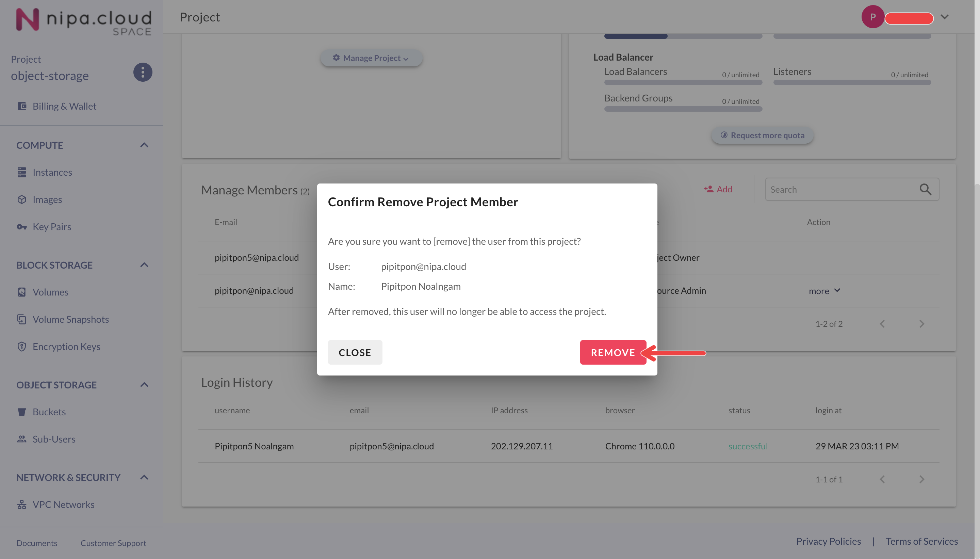Open the Privacy Policies link

click(x=828, y=541)
